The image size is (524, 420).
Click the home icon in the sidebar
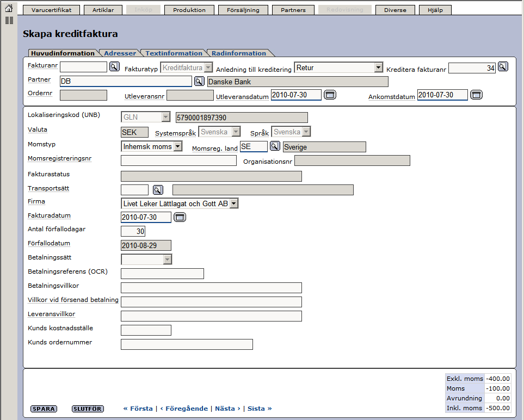pos(9,8)
